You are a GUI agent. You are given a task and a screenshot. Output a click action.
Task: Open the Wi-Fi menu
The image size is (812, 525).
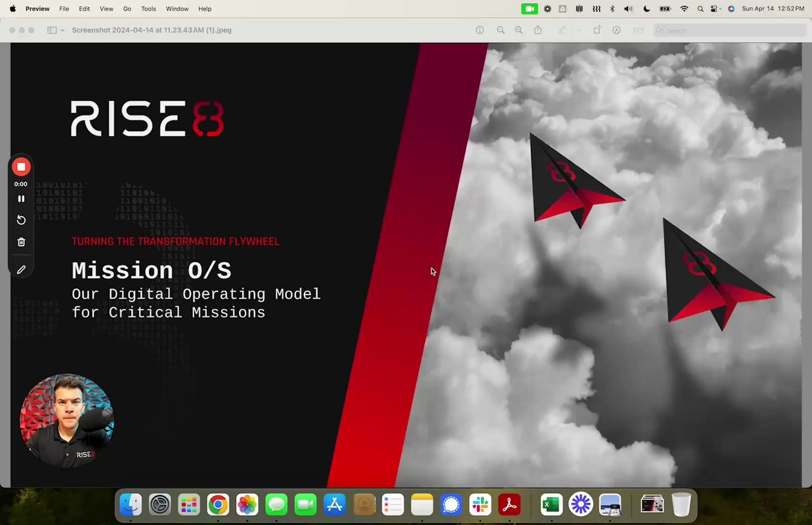tap(684, 9)
